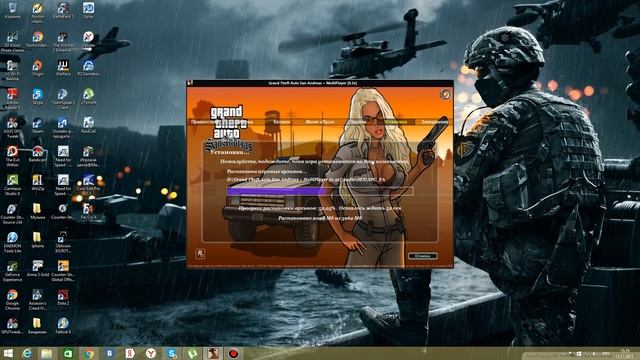Open the Assassin's Creed IV shortcut

(38, 299)
